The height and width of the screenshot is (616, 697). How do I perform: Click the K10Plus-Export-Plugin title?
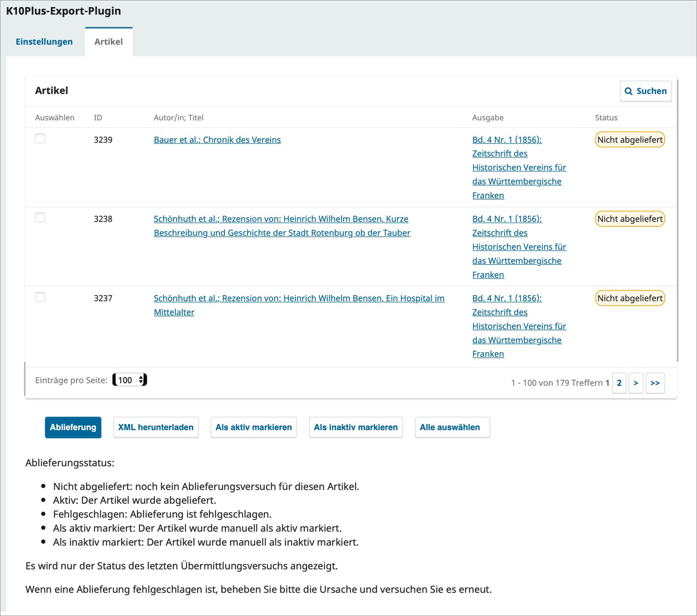coord(64,11)
